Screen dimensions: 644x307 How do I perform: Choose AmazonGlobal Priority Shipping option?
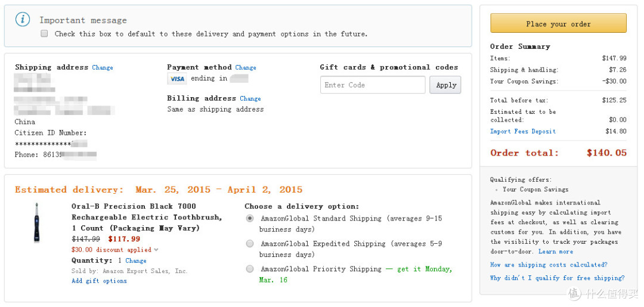click(250, 269)
